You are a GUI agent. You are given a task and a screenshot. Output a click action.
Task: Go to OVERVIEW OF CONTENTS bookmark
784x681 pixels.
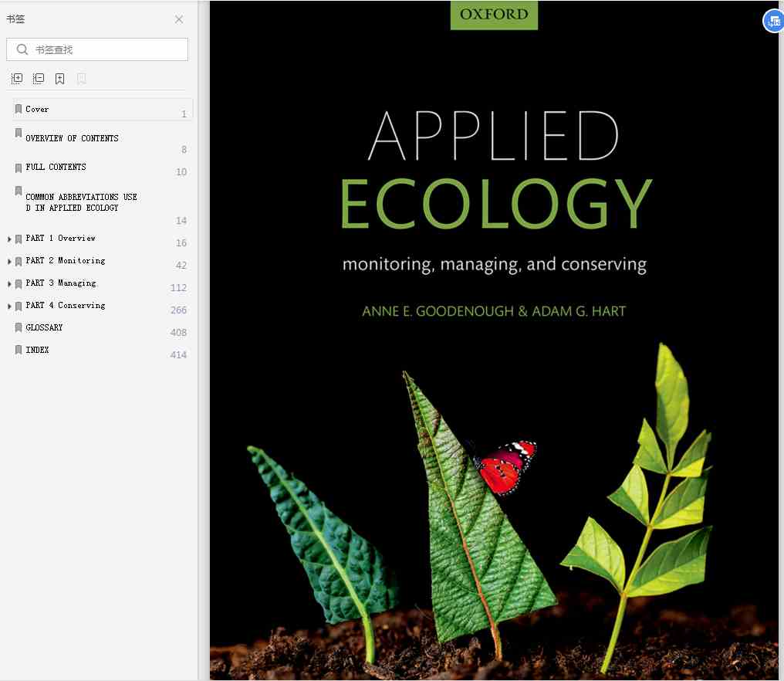[x=72, y=138]
